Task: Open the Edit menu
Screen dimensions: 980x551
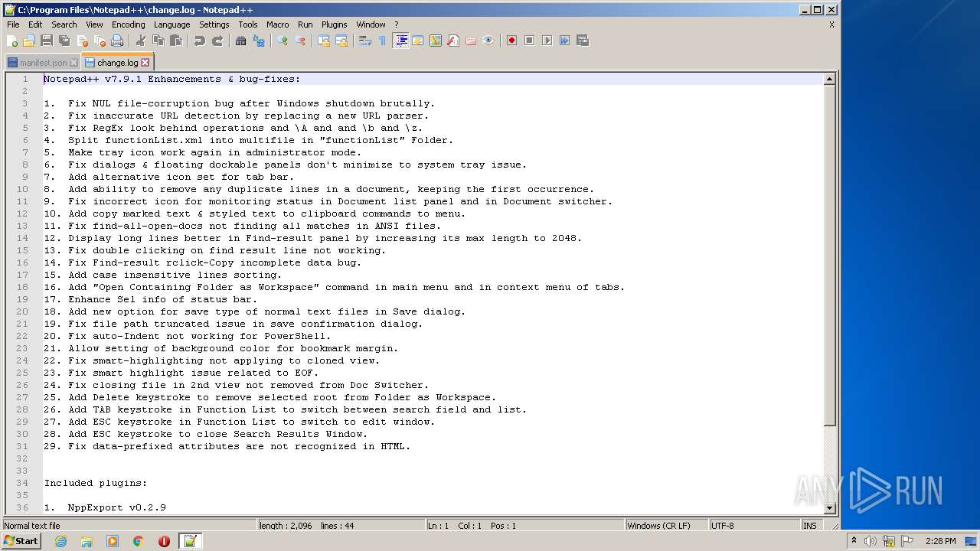Action: point(35,24)
